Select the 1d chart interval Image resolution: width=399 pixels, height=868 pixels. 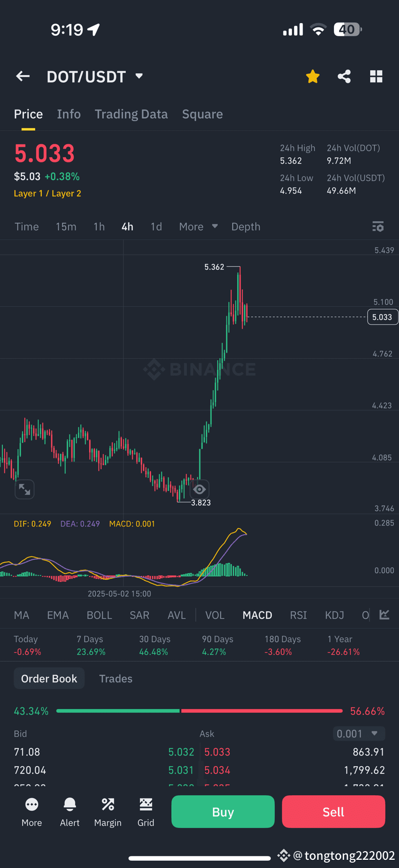click(x=156, y=227)
